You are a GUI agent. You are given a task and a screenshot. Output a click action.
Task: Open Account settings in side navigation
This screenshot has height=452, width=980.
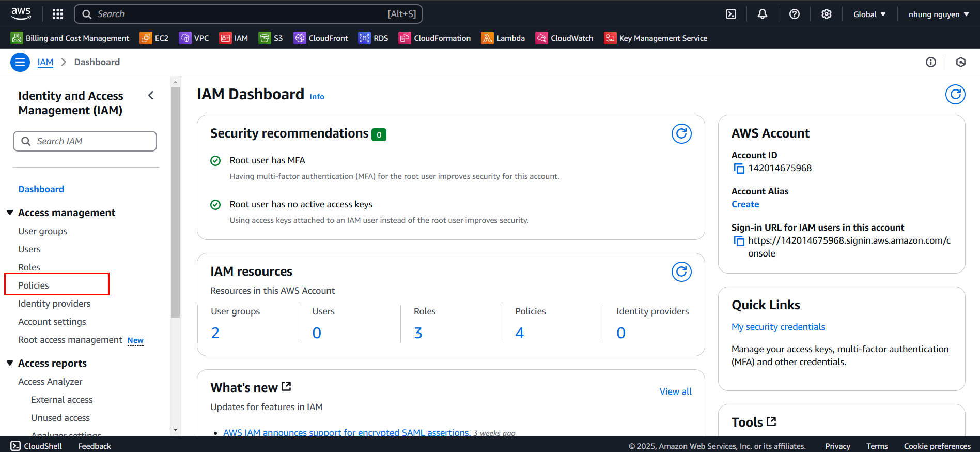52,322
